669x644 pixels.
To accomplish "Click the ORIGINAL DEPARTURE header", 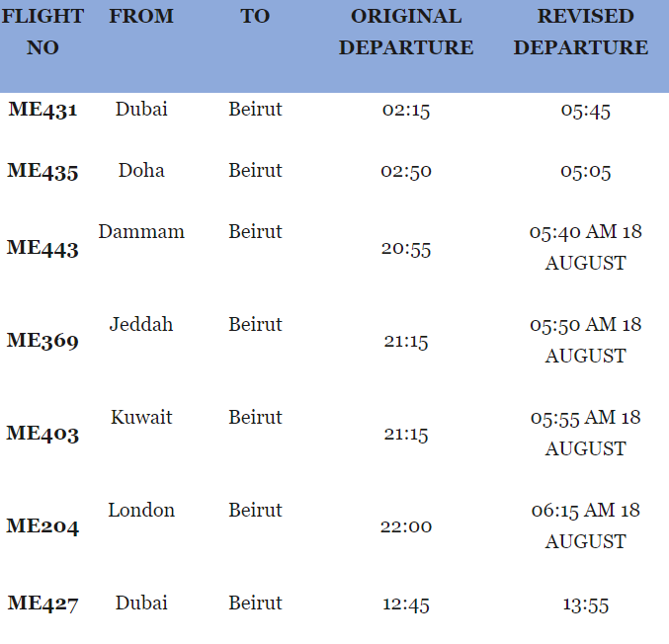I will [x=406, y=32].
